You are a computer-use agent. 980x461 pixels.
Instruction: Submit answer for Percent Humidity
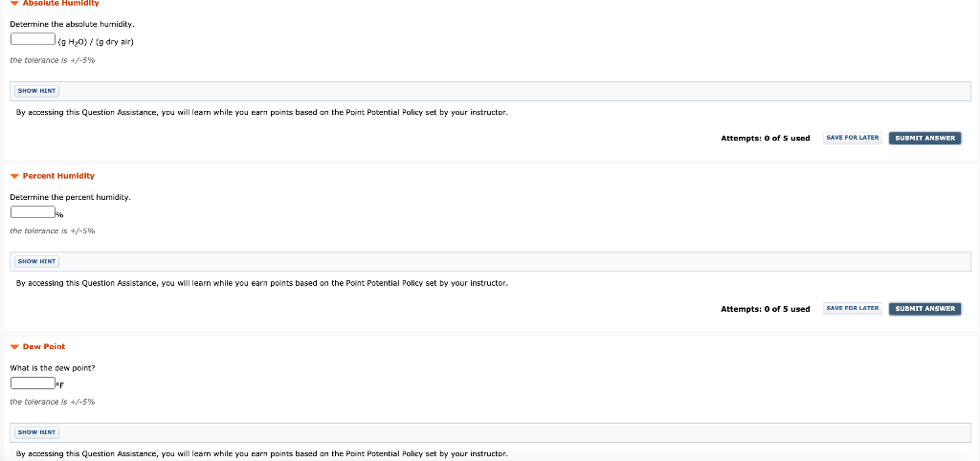[925, 309]
